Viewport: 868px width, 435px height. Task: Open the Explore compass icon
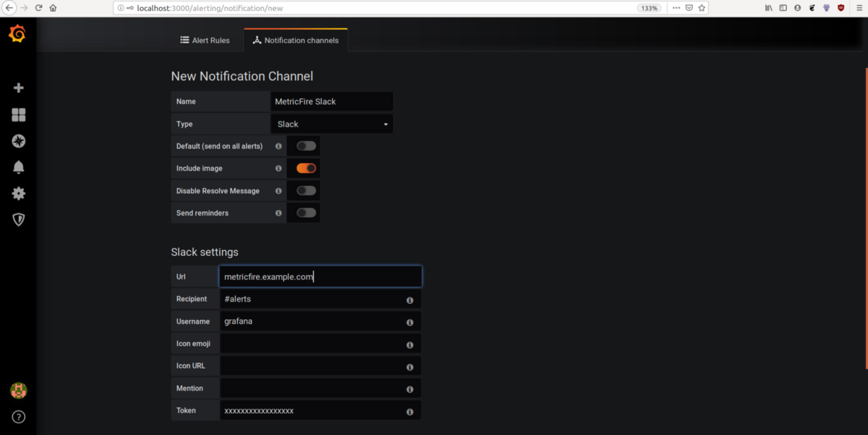tap(19, 141)
